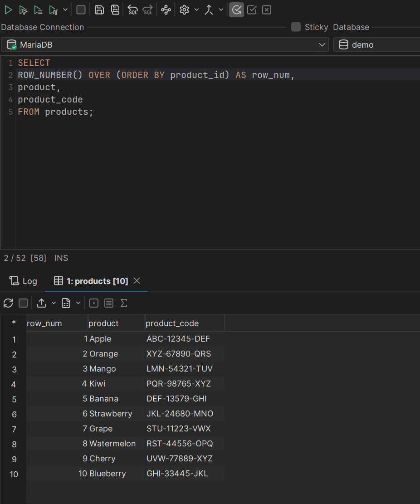
Task: Click the INS insert mode indicator
Action: [x=61, y=258]
